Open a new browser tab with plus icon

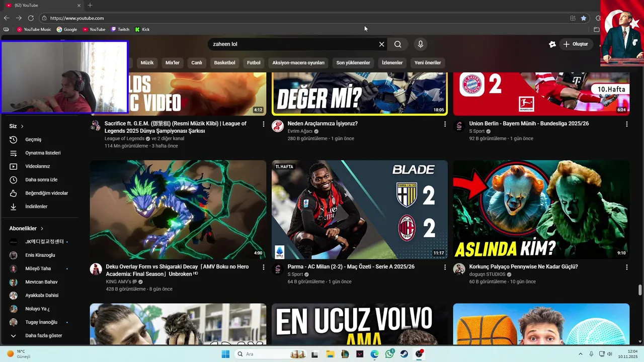coord(90,5)
